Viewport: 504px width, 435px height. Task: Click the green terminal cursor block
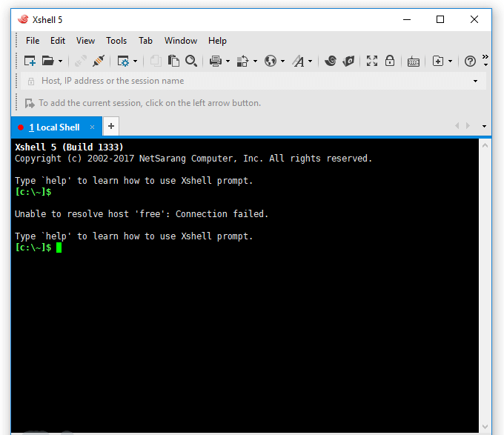click(x=59, y=248)
